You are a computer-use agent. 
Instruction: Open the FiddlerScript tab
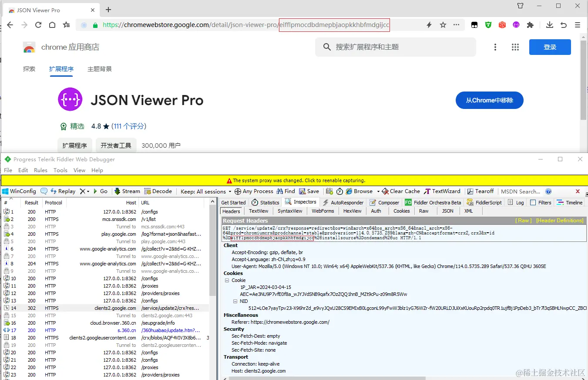(x=484, y=203)
